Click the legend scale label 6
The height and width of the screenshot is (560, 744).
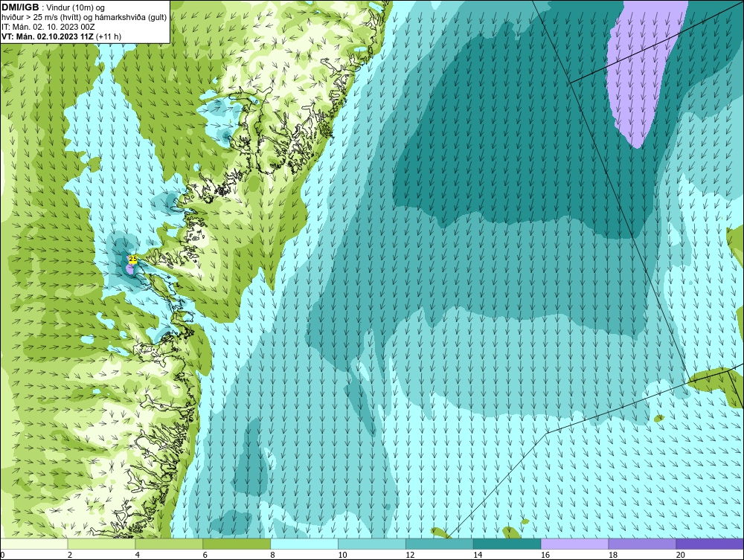205,555
